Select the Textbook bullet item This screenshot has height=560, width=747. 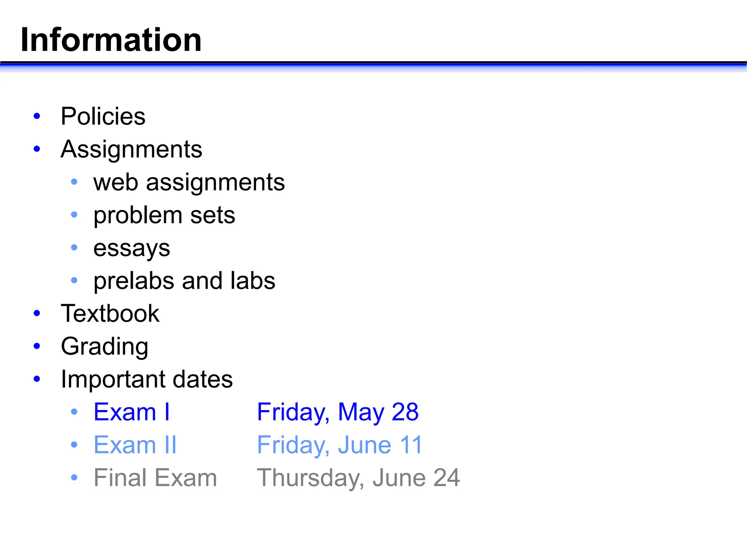(110, 313)
